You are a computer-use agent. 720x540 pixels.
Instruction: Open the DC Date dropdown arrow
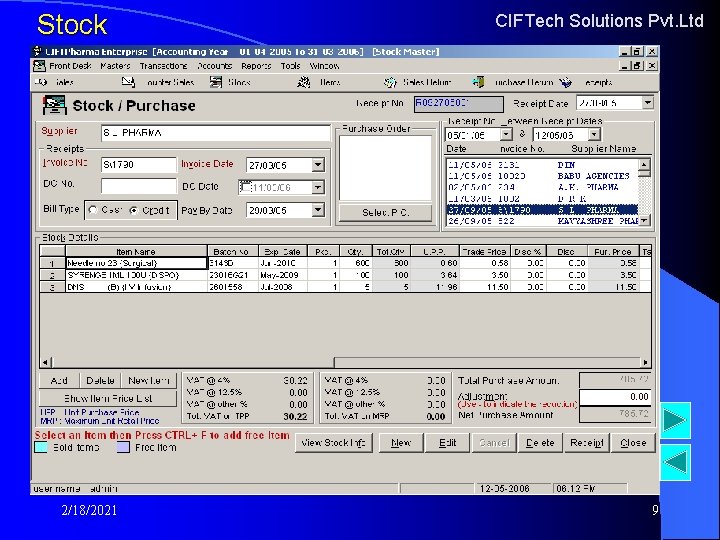point(318,187)
